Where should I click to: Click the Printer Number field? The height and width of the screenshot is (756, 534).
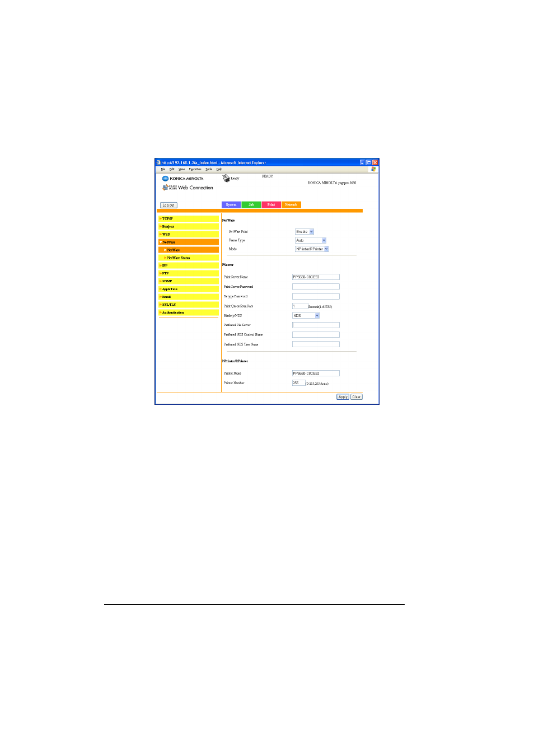299,383
